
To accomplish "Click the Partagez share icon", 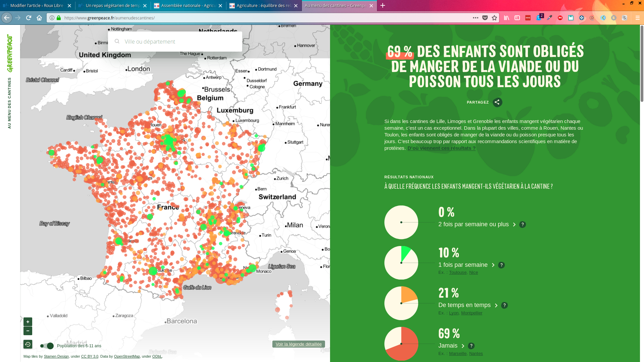I will (x=497, y=102).
